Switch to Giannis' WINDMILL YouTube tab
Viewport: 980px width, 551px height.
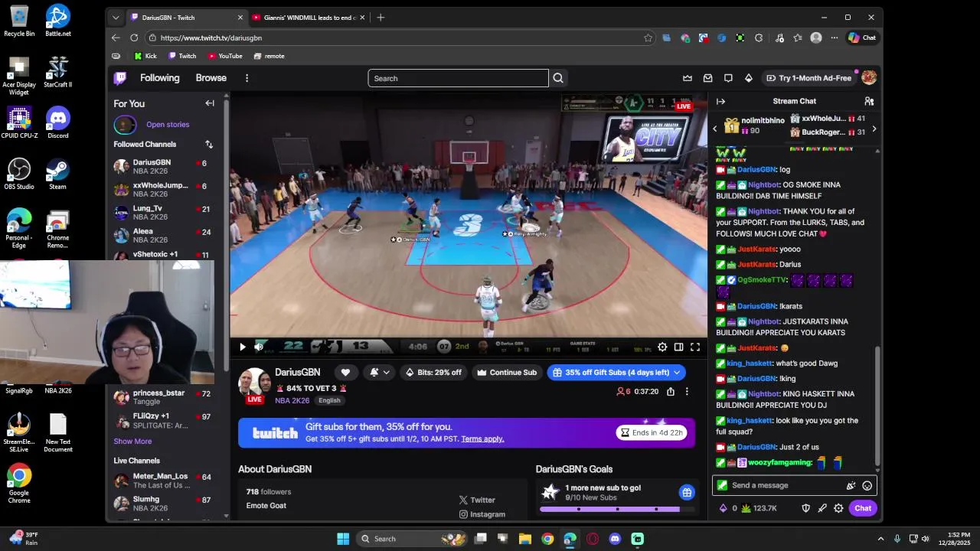(308, 18)
